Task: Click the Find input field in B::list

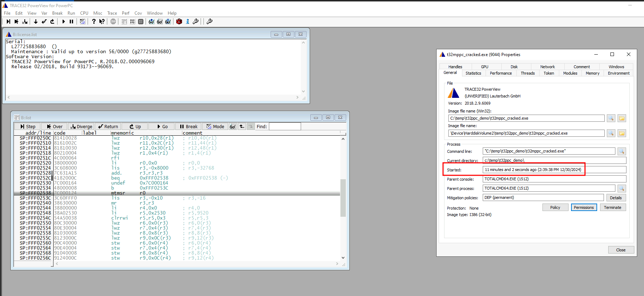Action: pyautogui.click(x=285, y=126)
